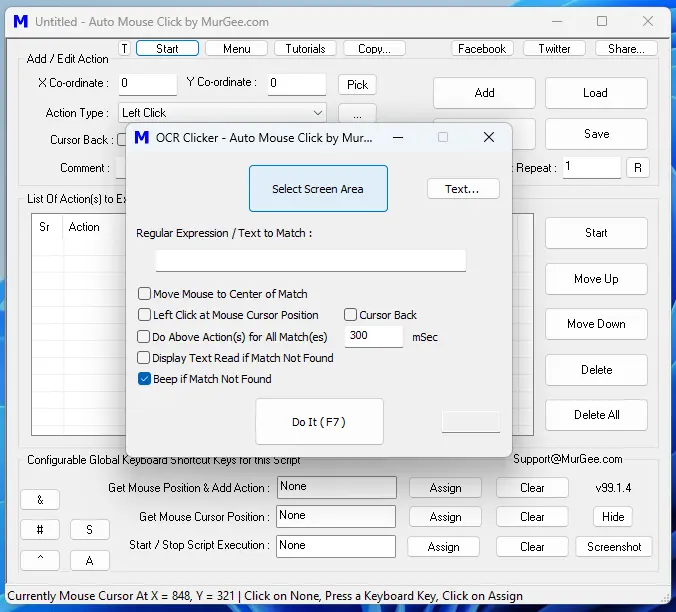Open the Menu button
The image size is (676, 612).
[x=237, y=49]
